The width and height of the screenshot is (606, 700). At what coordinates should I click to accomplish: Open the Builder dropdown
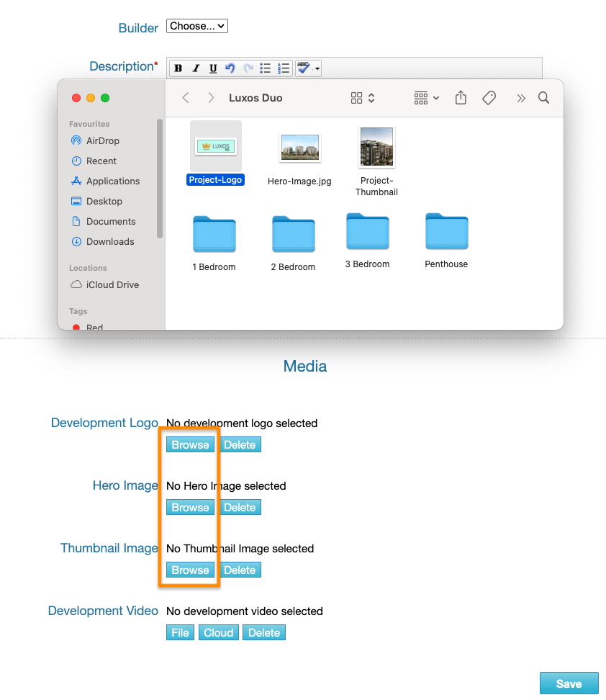point(197,26)
